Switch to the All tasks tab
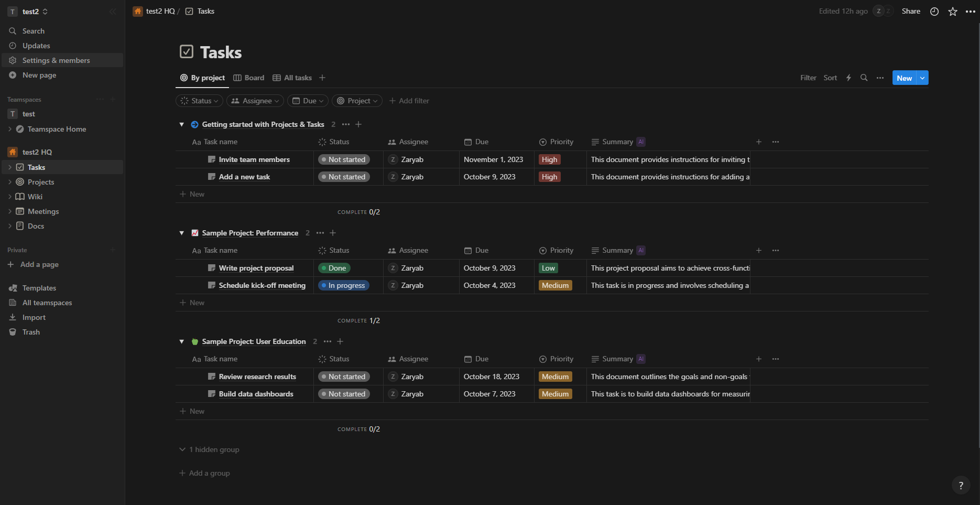Viewport: 980px width, 505px height. tap(292, 78)
